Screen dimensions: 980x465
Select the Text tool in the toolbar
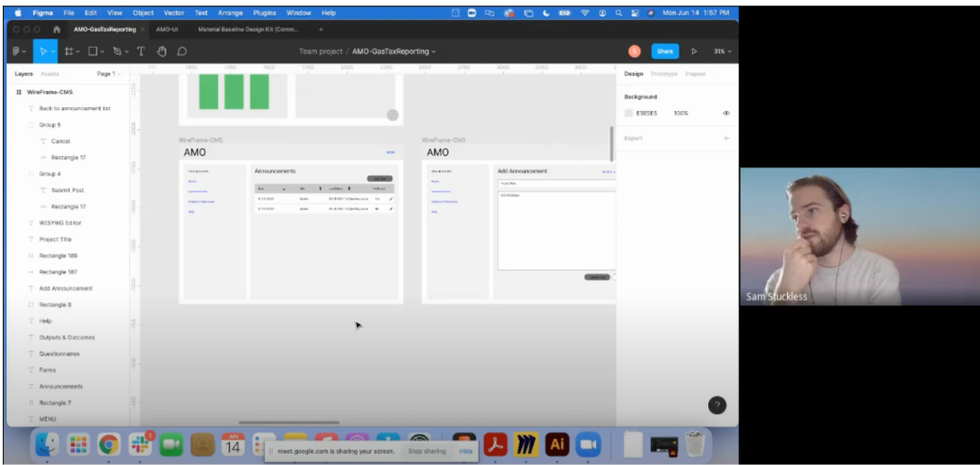click(x=141, y=51)
